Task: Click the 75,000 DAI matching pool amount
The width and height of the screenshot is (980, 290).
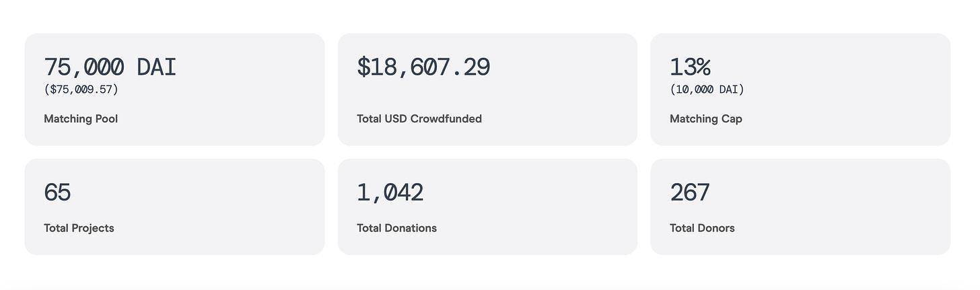Action: (110, 67)
